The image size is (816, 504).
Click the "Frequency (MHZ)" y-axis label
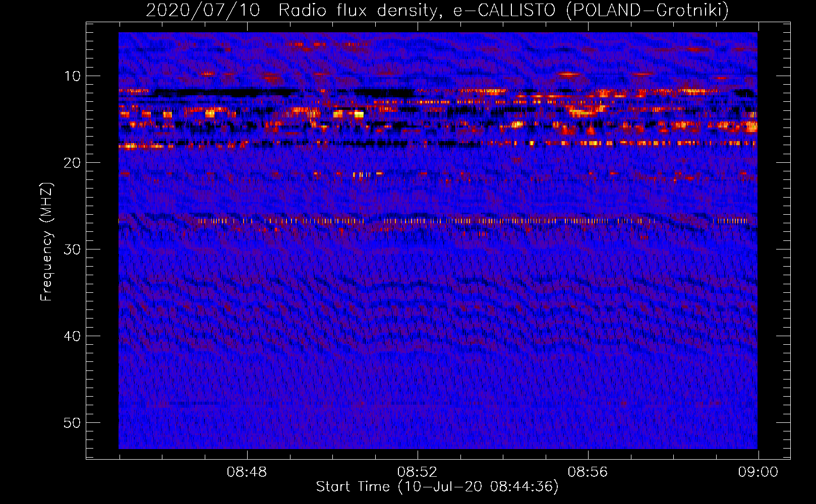point(46,242)
